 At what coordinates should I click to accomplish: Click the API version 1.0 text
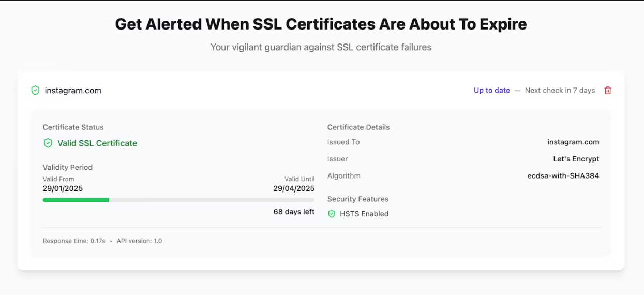pos(139,241)
